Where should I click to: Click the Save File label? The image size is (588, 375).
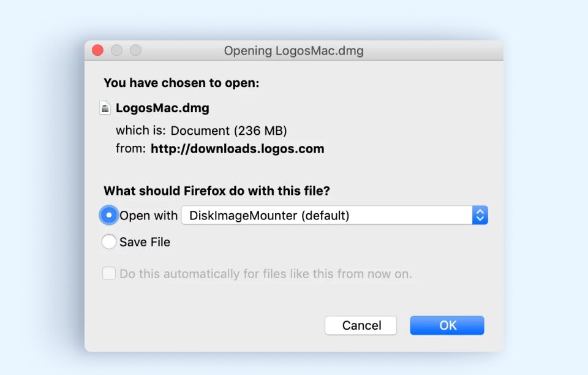pos(145,242)
